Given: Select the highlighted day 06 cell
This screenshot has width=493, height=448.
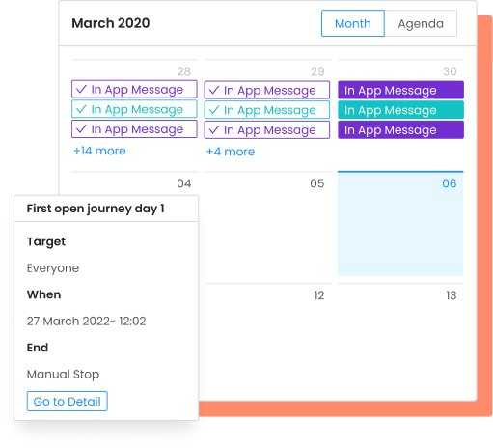Looking at the screenshot, I should (400, 224).
